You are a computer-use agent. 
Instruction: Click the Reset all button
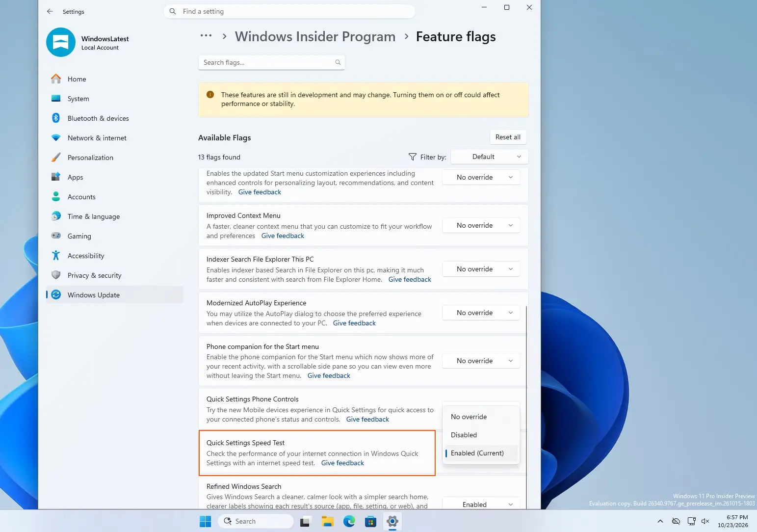pos(508,137)
